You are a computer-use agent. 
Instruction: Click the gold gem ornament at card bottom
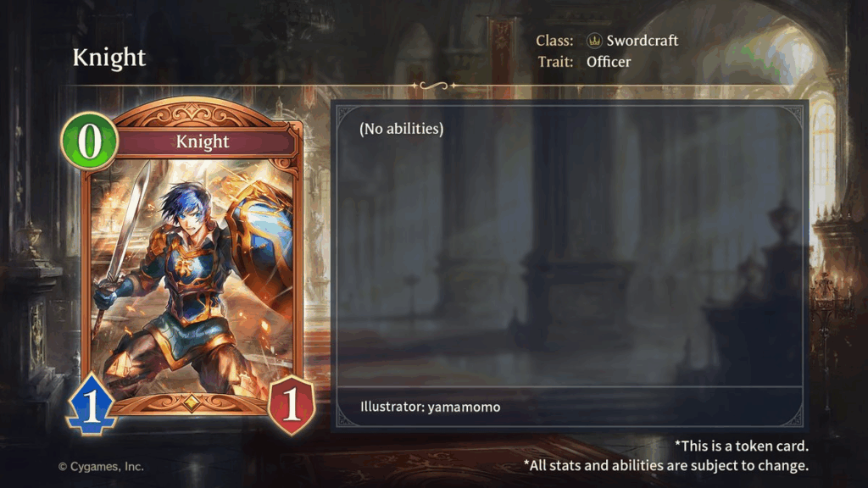(x=191, y=401)
